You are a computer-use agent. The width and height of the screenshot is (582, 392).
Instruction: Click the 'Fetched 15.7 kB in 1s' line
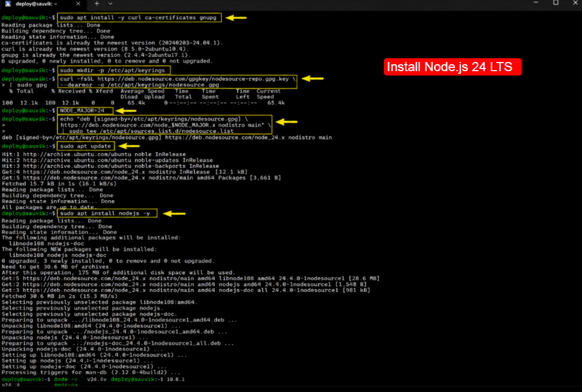tap(59, 183)
